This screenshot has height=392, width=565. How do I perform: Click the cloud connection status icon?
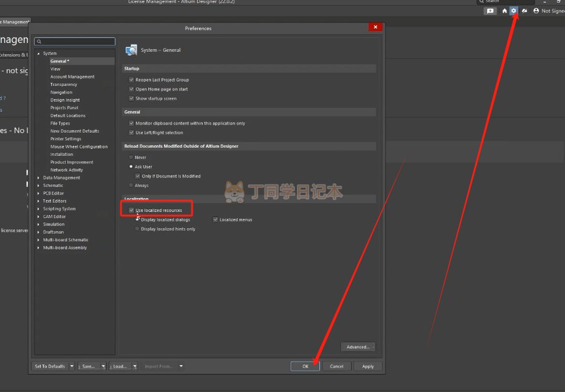[x=524, y=11]
